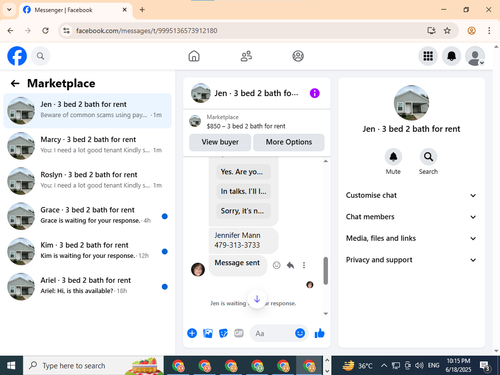The width and height of the screenshot is (500, 375).
Task: Open the taskbar volume icon
Action: (x=419, y=366)
